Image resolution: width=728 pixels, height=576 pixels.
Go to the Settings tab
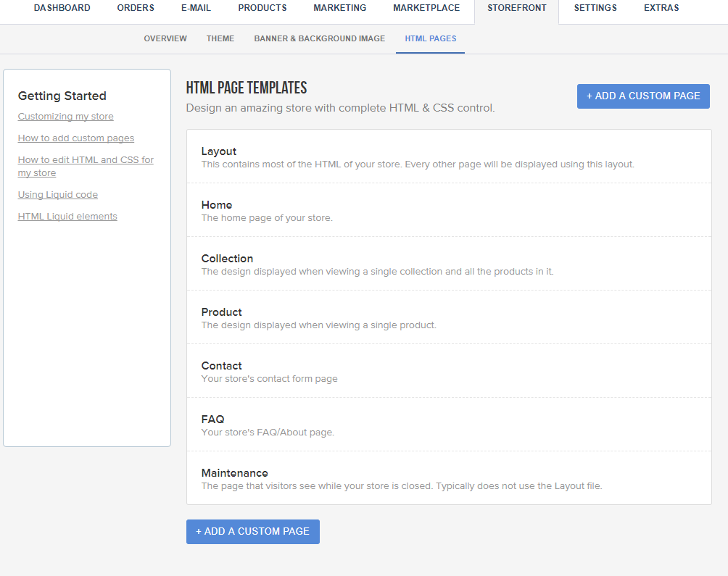point(595,8)
